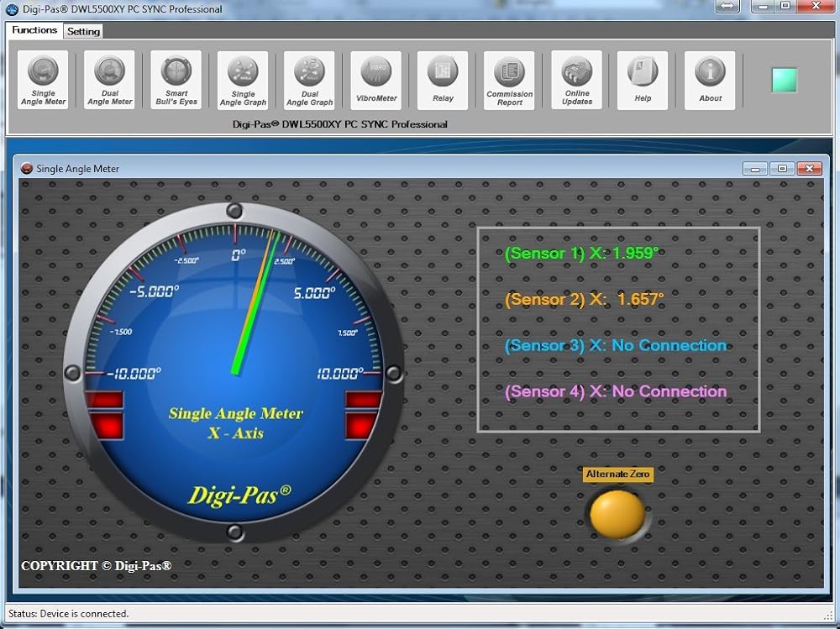Select the Sensor 1 X reading 1.959°
Image resolution: width=840 pixels, height=629 pixels.
[x=581, y=253]
